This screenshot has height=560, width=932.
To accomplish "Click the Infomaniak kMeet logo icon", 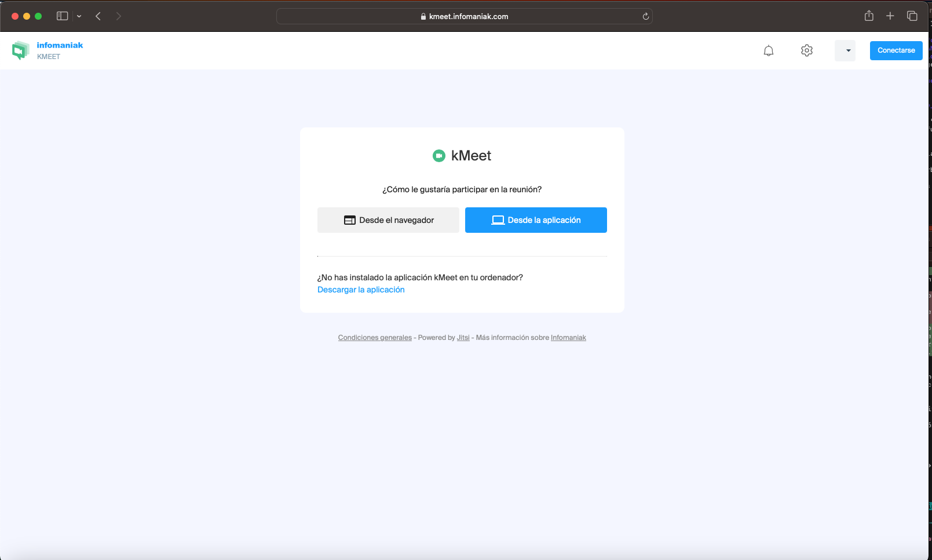I will pyautogui.click(x=20, y=50).
